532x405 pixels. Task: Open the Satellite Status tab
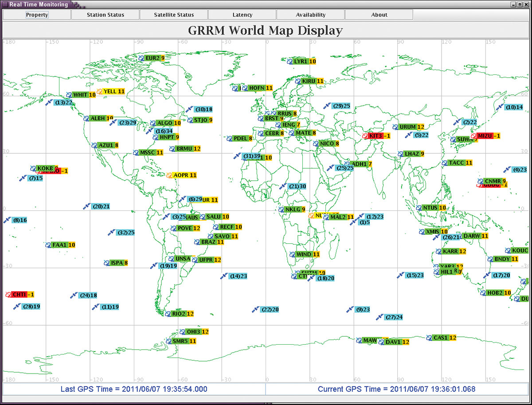174,15
